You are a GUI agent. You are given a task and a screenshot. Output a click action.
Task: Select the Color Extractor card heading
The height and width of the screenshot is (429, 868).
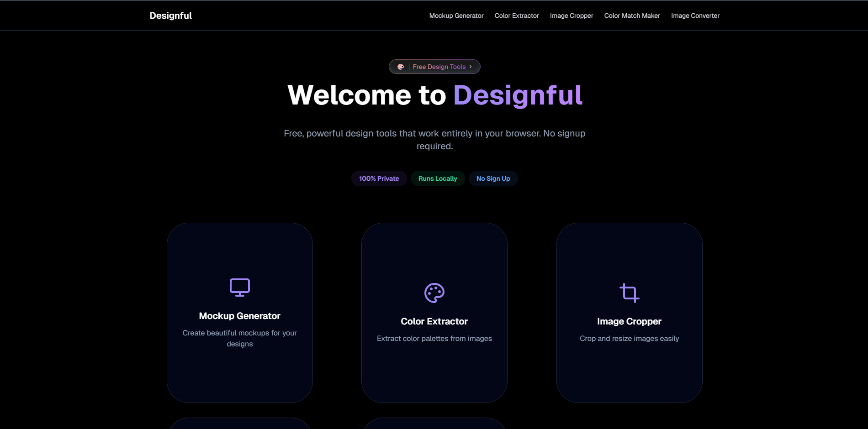pos(434,321)
